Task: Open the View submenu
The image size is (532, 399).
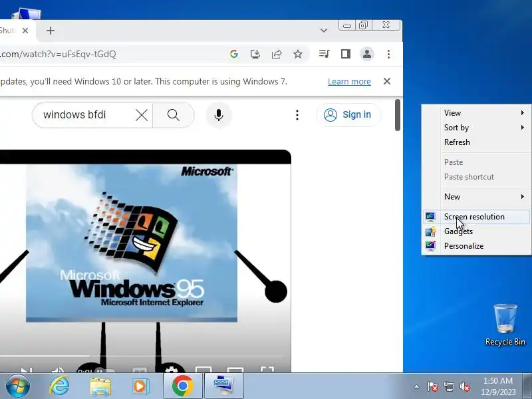Action: (476, 113)
